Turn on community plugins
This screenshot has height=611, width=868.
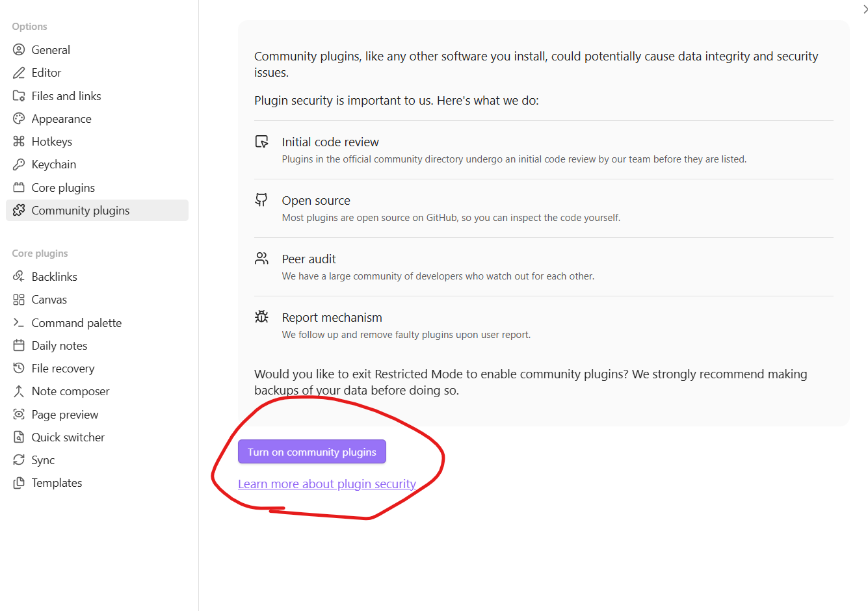point(312,452)
